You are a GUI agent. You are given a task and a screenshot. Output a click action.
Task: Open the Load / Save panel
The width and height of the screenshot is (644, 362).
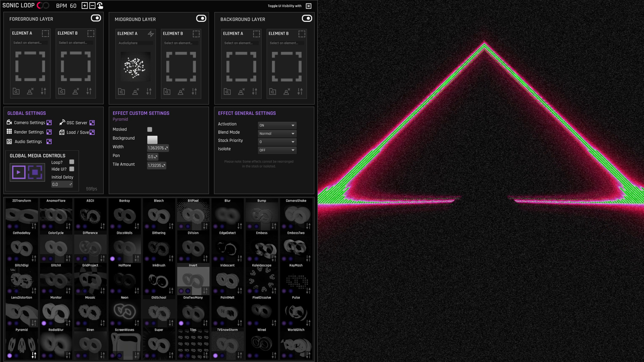pyautogui.click(x=92, y=132)
